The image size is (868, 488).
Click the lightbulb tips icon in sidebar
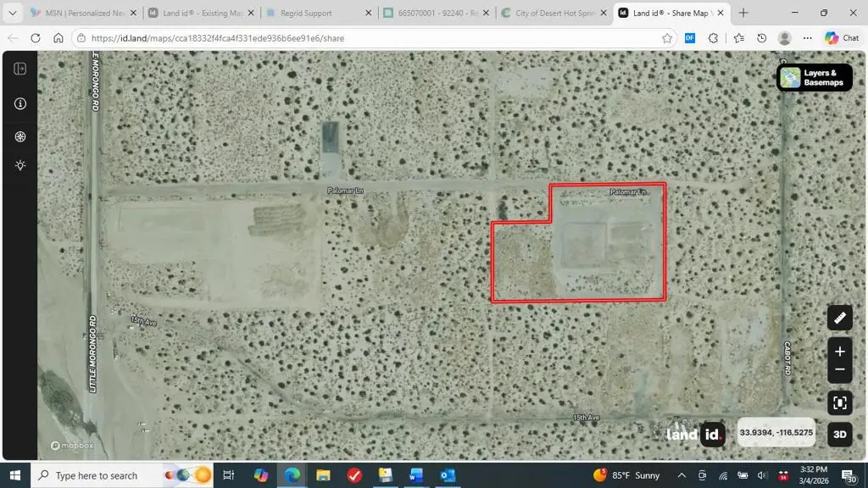19,165
